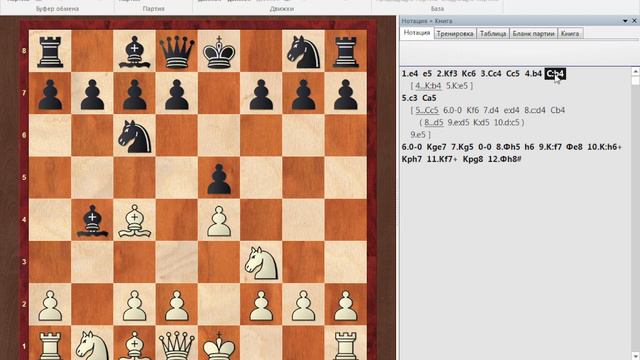Screen dimensions: 640x360
Task: Go to main line move 5.c3
Action: point(409,98)
